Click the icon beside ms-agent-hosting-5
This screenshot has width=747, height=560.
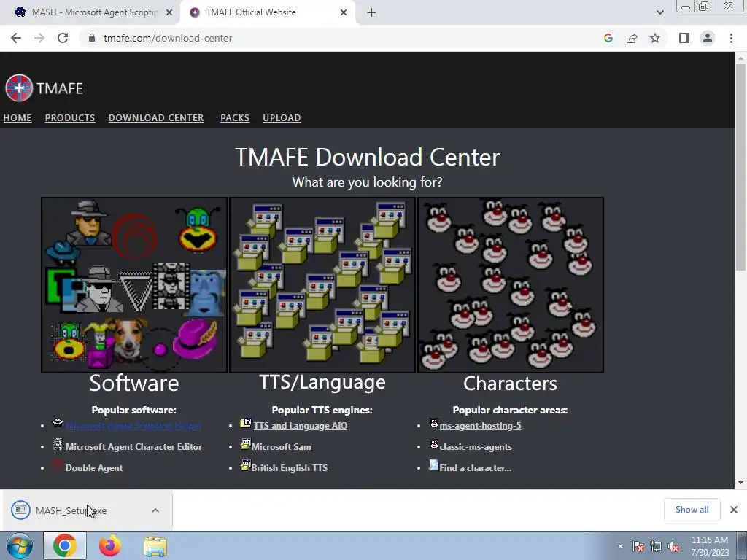[433, 423]
